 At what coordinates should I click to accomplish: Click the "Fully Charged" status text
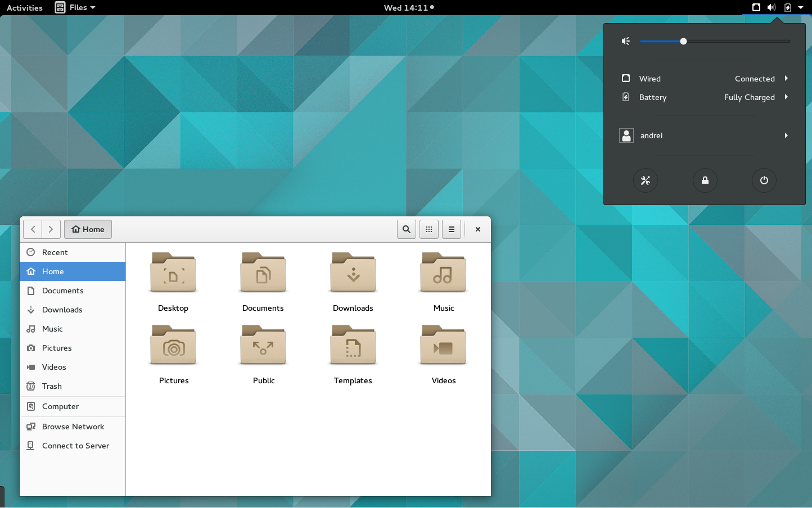750,97
